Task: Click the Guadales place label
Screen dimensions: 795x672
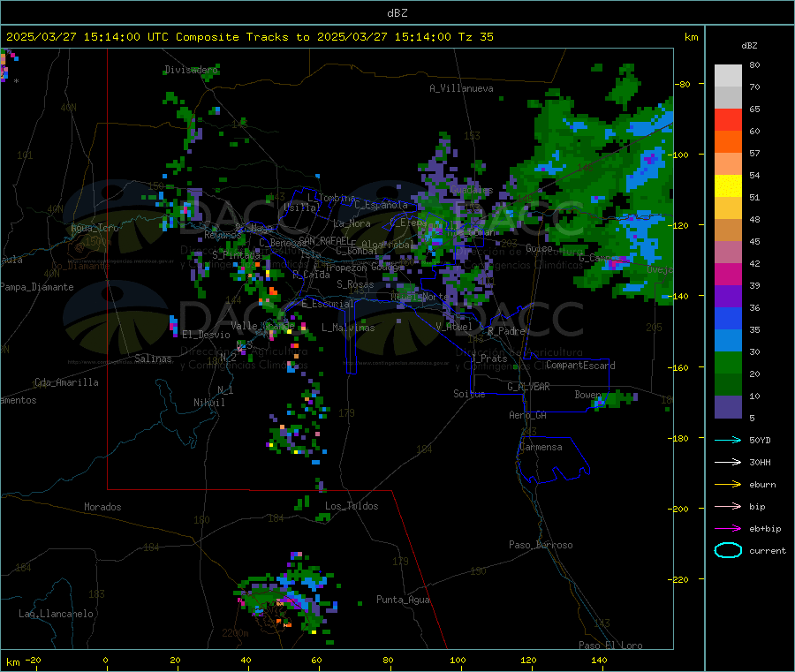Action: [472, 190]
